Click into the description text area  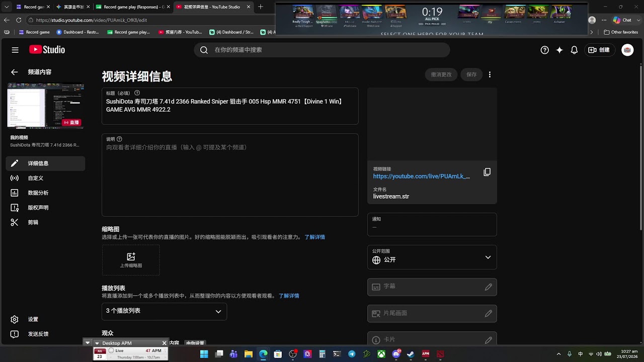[230, 175]
